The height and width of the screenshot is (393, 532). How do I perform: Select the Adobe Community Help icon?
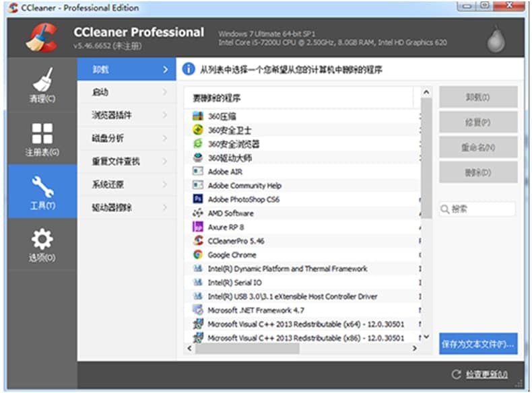click(x=198, y=185)
